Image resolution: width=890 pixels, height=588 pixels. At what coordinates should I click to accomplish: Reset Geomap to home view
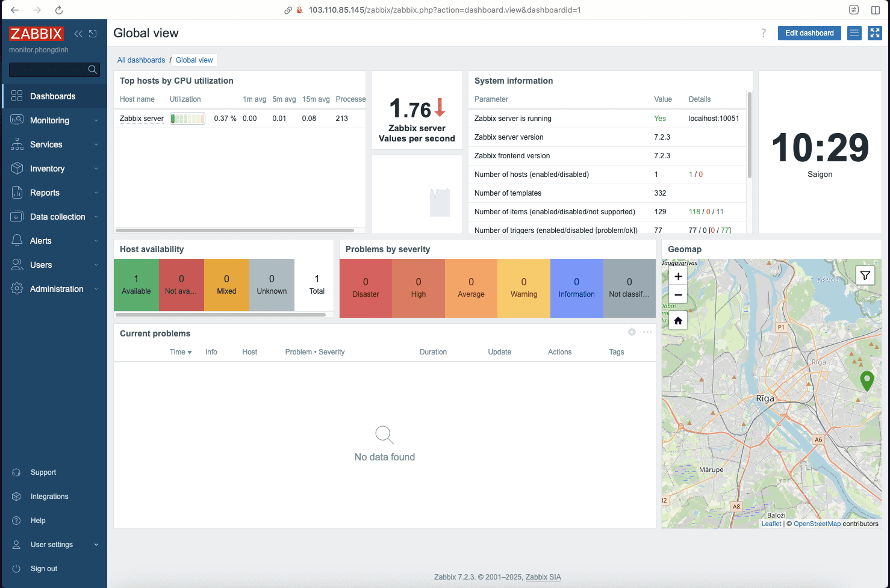(678, 320)
